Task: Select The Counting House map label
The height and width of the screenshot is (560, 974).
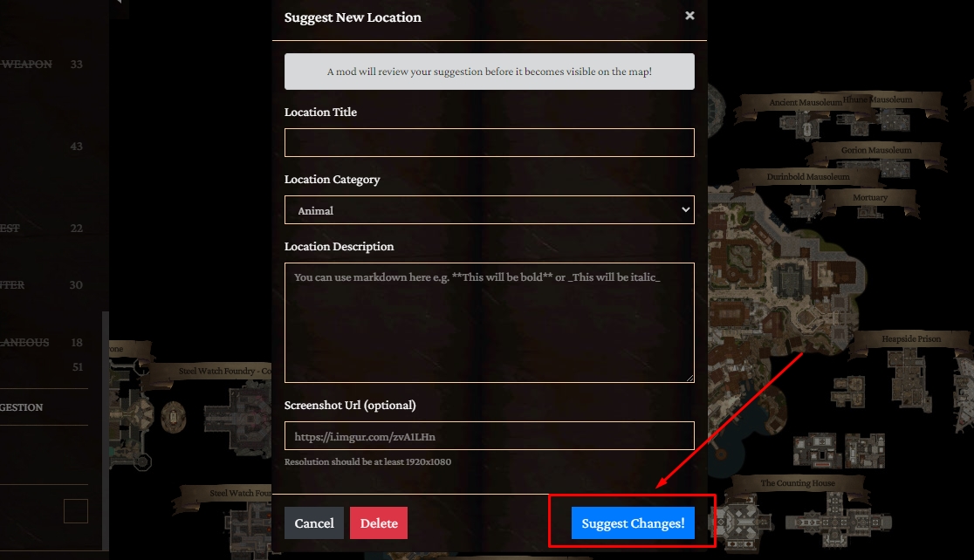Action: click(798, 483)
